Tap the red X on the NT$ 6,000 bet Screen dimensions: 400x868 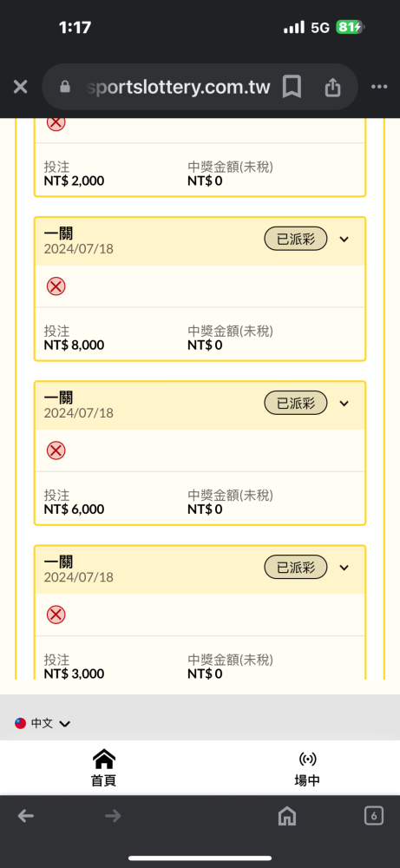pos(56,450)
